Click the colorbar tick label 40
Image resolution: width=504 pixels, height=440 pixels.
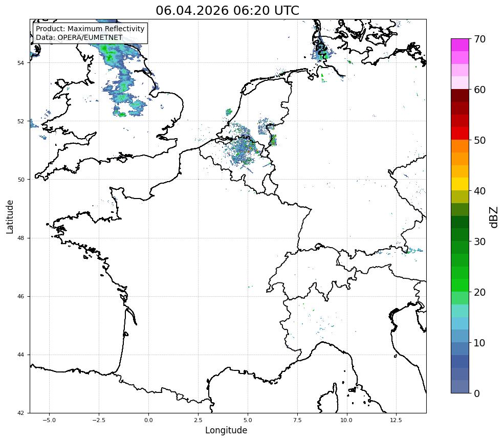tap(479, 191)
